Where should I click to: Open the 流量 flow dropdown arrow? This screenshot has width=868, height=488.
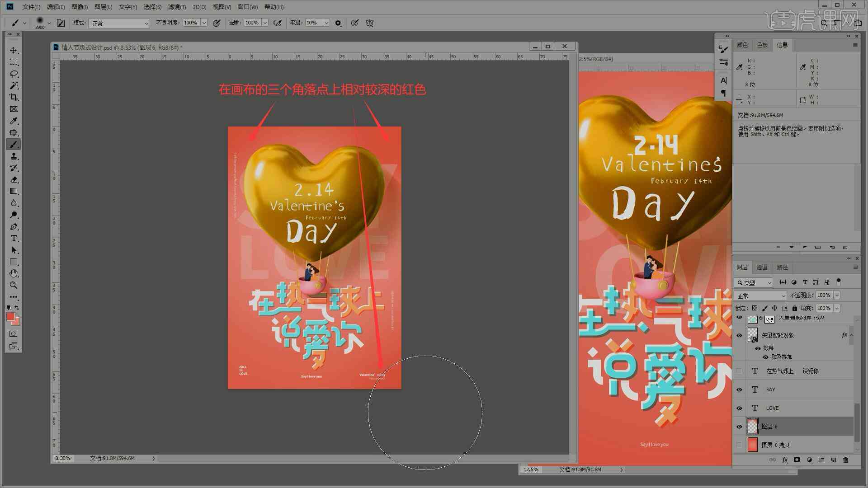click(x=265, y=23)
